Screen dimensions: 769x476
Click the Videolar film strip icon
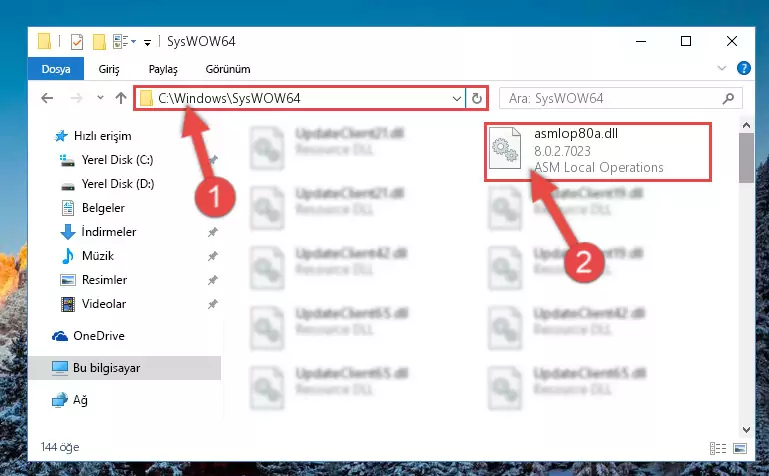pos(68,304)
